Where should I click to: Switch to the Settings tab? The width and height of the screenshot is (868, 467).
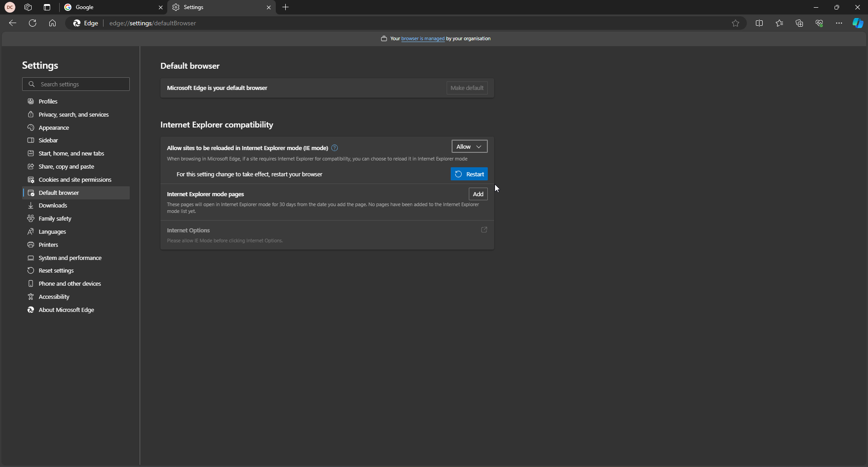point(222,7)
